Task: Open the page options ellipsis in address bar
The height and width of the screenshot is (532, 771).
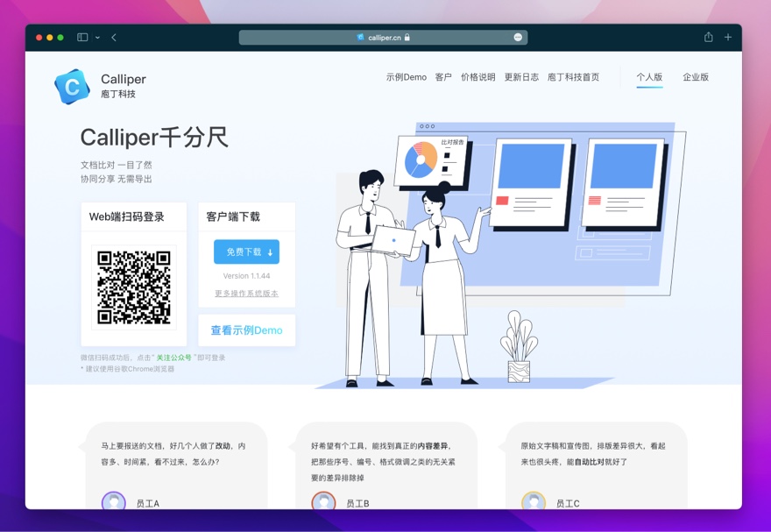Action: [x=518, y=38]
